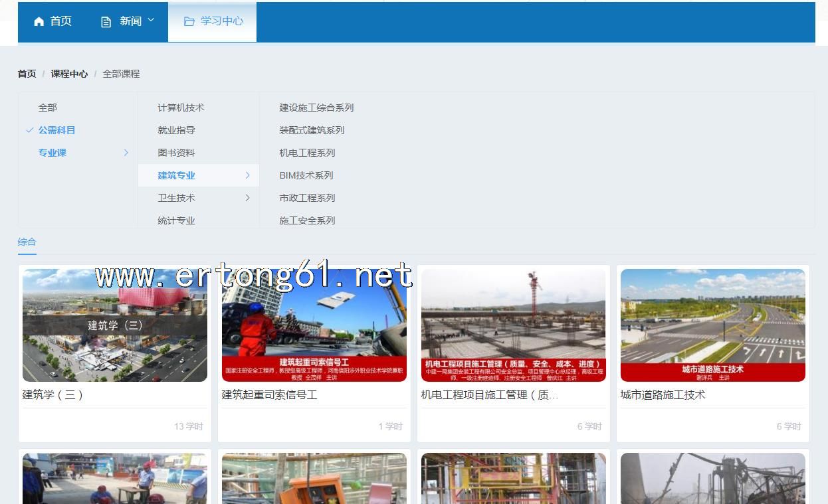Expand the 建筑专业 submenu chevron

tap(247, 175)
